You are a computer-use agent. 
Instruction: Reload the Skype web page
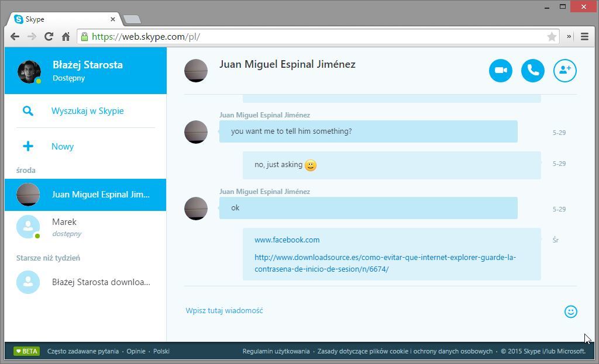point(49,37)
